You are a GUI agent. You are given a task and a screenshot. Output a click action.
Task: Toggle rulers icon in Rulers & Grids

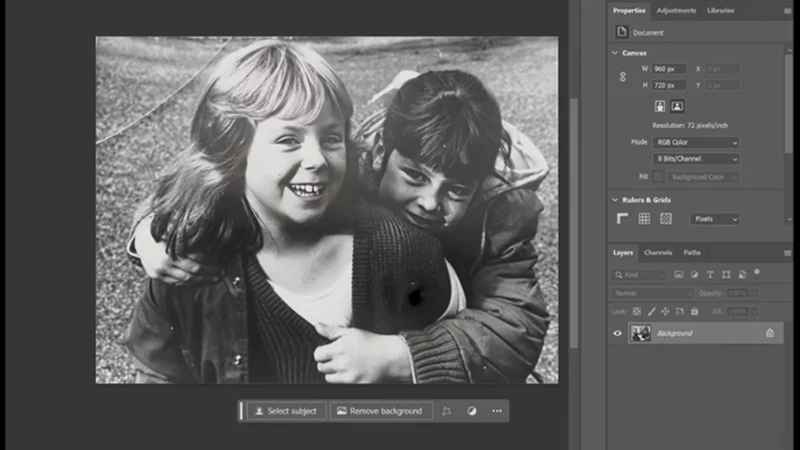pyautogui.click(x=622, y=218)
